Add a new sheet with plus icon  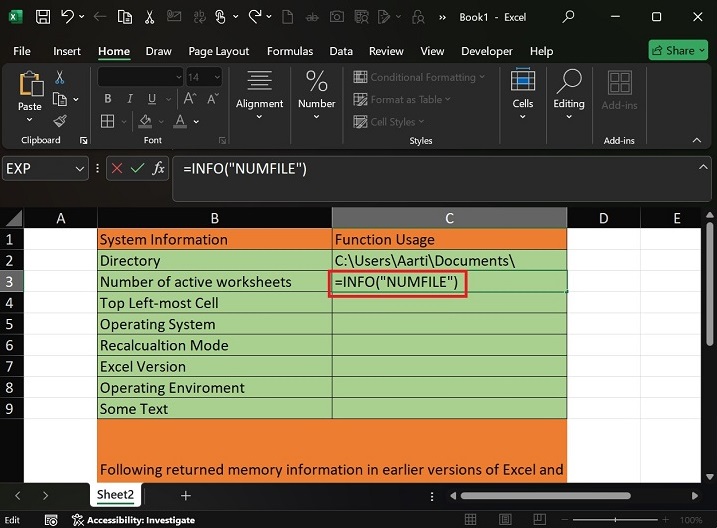(186, 495)
